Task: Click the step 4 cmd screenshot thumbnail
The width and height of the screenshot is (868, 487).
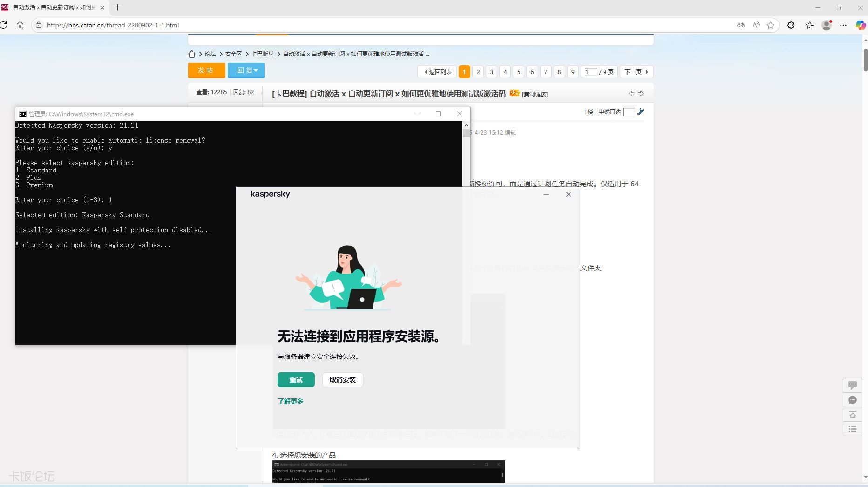Action: (x=389, y=472)
